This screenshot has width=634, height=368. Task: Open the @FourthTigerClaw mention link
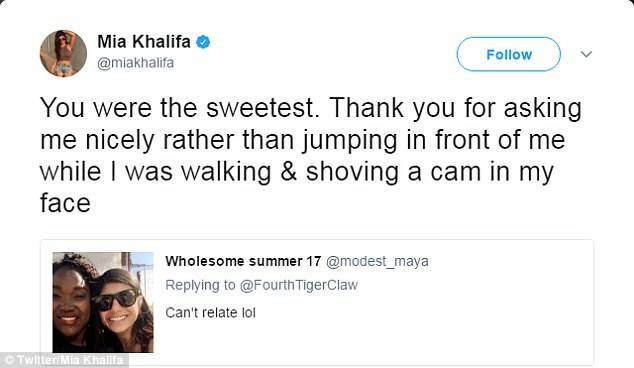pos(299,286)
